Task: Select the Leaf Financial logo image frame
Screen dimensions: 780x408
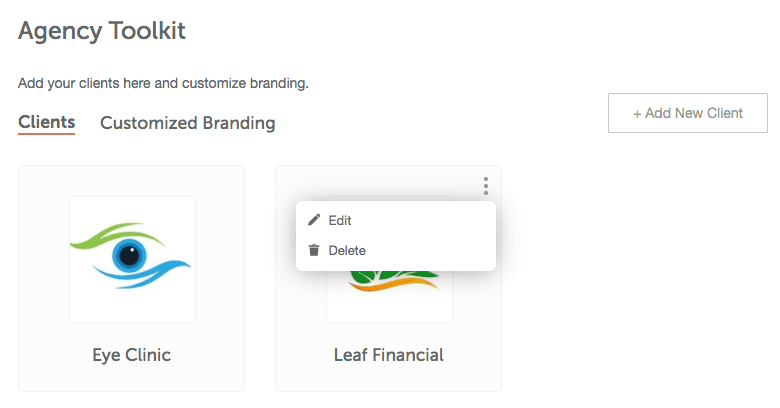Action: click(x=389, y=300)
